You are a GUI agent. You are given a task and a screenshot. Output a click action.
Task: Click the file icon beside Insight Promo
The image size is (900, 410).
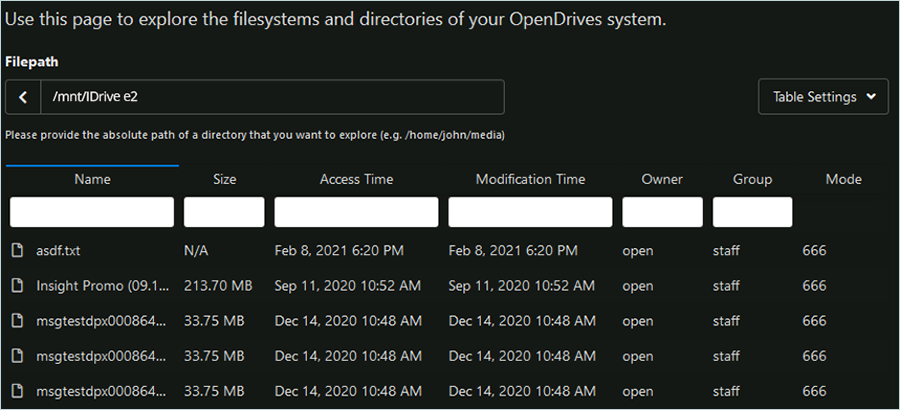click(x=18, y=286)
